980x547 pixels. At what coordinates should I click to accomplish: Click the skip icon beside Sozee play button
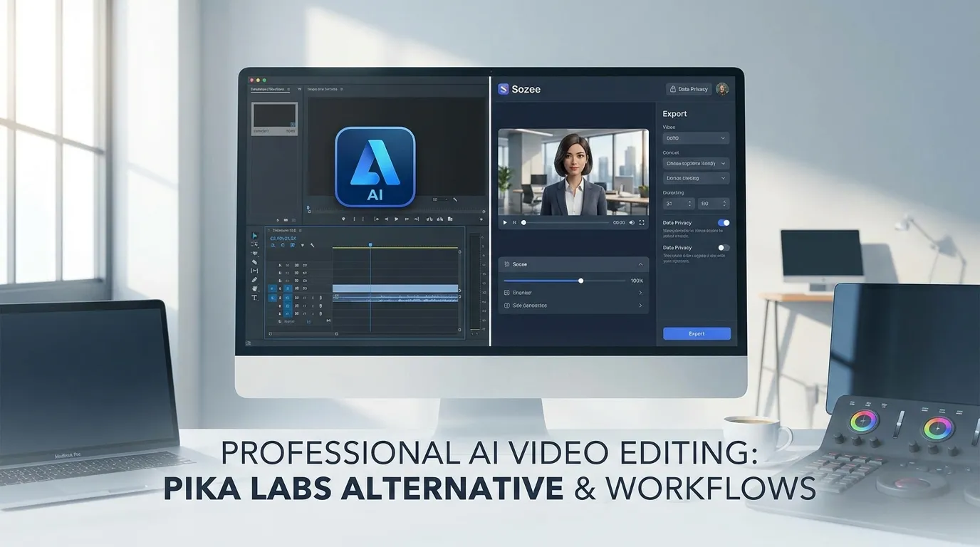point(515,223)
